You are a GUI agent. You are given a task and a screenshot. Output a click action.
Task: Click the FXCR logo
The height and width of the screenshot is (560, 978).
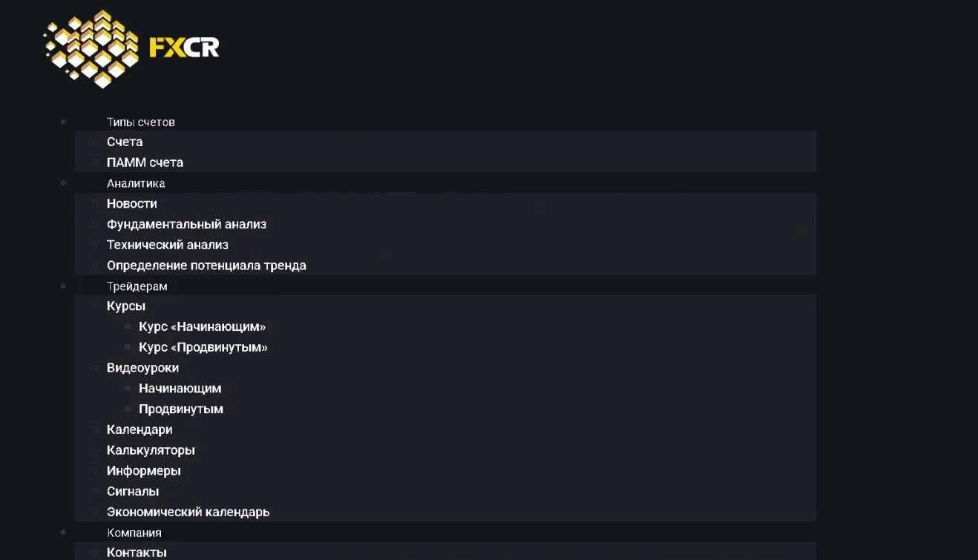click(131, 49)
